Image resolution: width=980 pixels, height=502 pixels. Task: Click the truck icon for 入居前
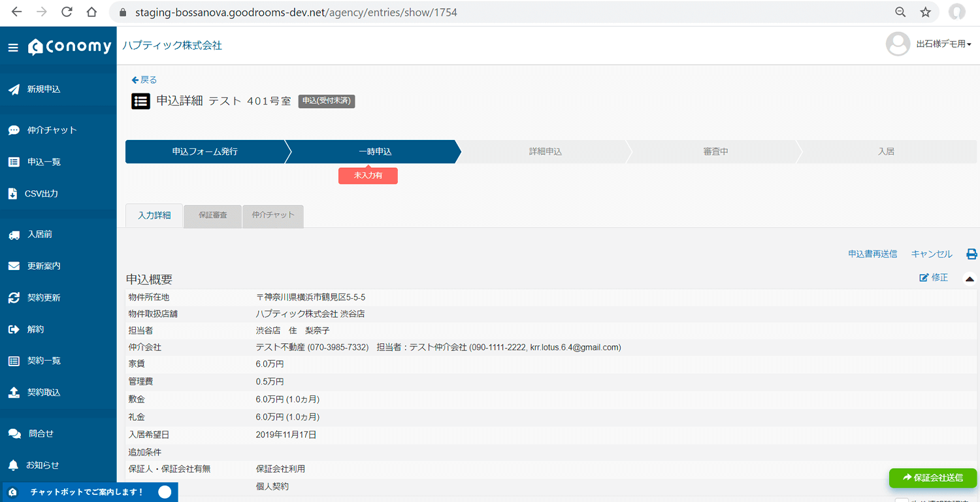click(x=14, y=235)
